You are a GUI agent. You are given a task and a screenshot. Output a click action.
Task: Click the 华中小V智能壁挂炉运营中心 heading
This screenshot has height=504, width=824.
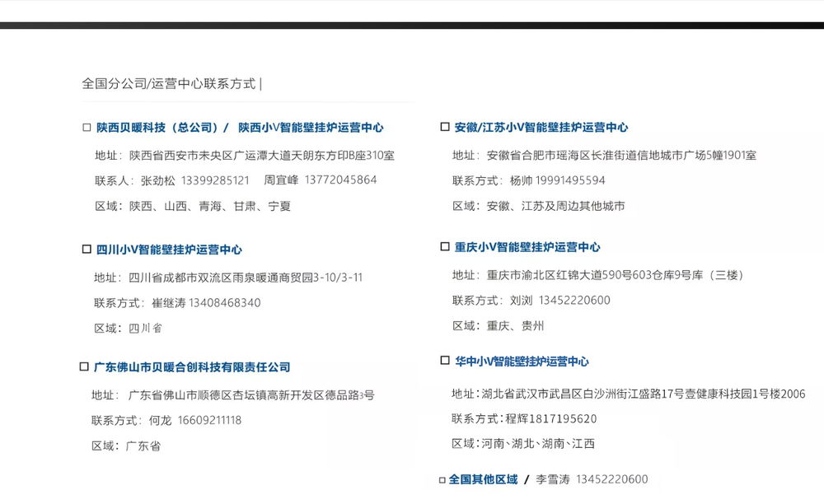[522, 362]
